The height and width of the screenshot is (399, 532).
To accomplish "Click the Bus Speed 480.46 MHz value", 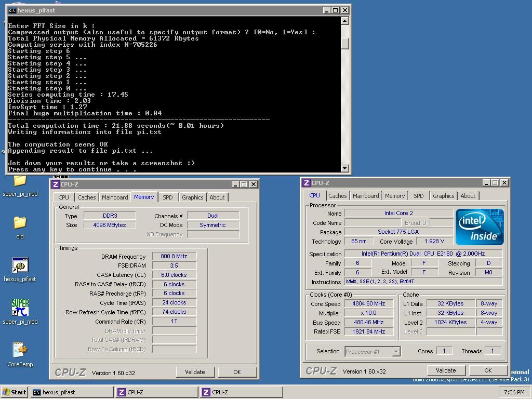I will 369,322.
